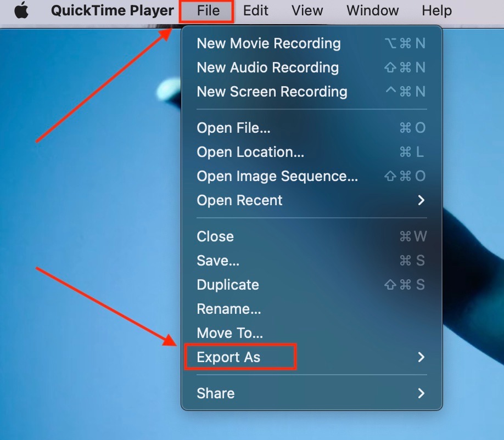Choose New Audio Recording
The height and width of the screenshot is (440, 504).
pos(311,67)
